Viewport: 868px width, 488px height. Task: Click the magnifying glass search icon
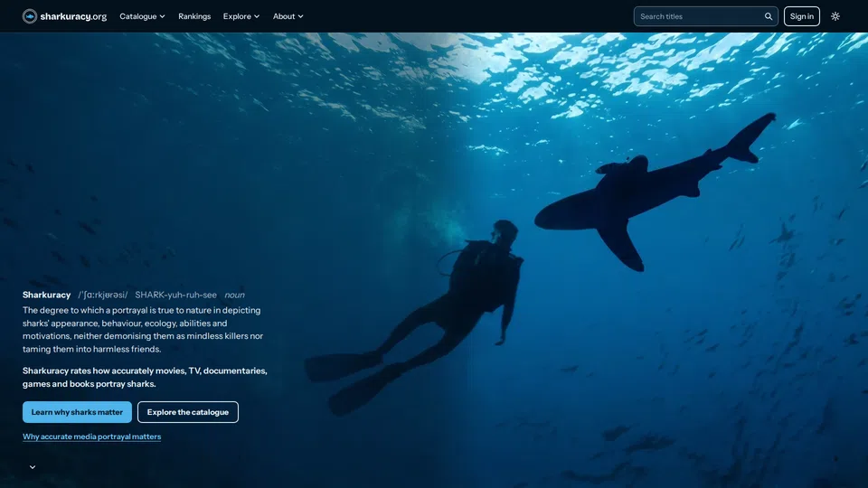(x=769, y=16)
